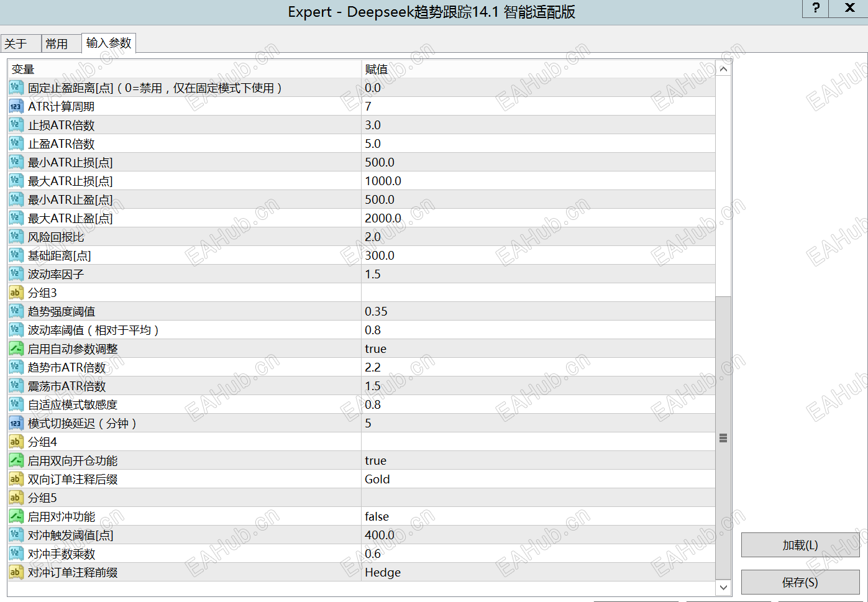The image size is (868, 602).
Task: Open the 分组4 section row
Action: point(186,442)
